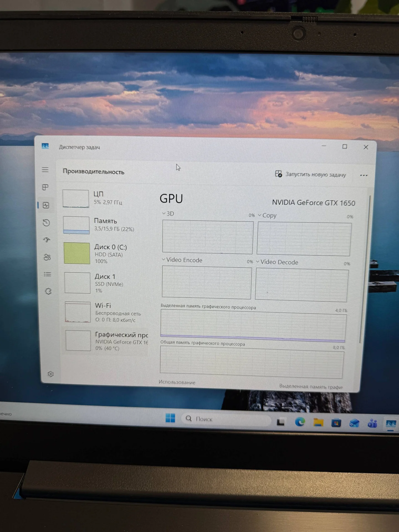Close the Диспетчер задач window
The width and height of the screenshot is (399, 532).
[x=366, y=147]
